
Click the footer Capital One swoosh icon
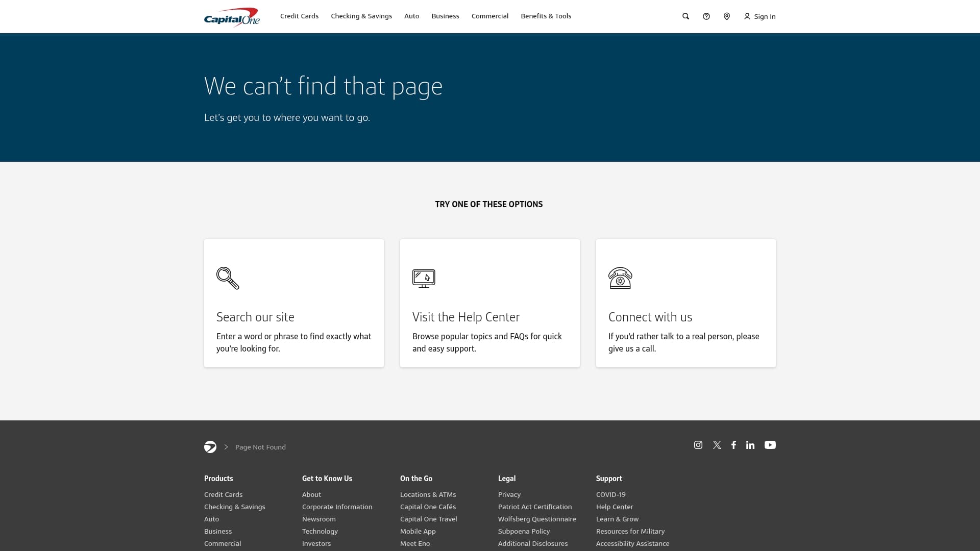point(210,447)
